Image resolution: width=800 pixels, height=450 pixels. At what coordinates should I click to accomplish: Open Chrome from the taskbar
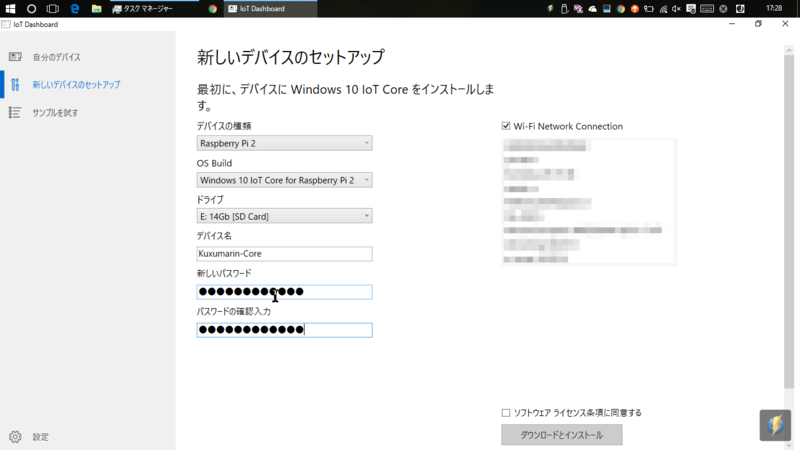click(212, 9)
